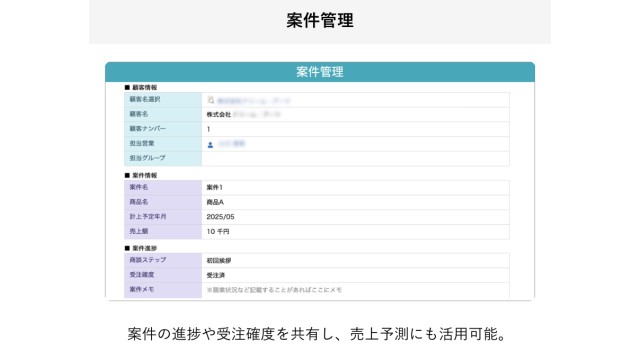Click the 顧客情報 section heading
The width and height of the screenshot is (640, 360).
(141, 87)
